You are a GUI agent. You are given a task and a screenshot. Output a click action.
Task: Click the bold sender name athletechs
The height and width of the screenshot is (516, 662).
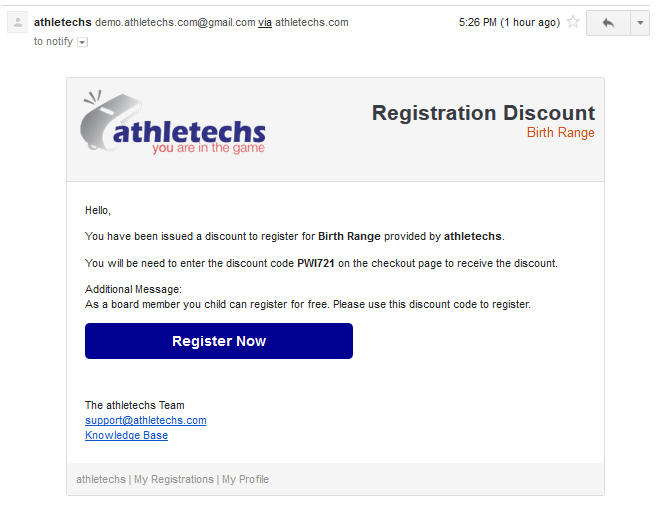pyautogui.click(x=62, y=22)
